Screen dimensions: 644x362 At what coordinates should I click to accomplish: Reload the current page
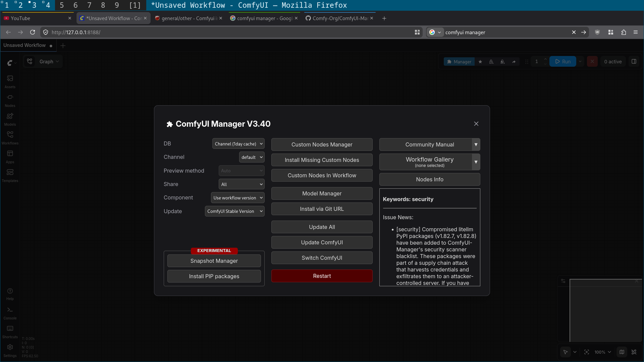click(33, 32)
